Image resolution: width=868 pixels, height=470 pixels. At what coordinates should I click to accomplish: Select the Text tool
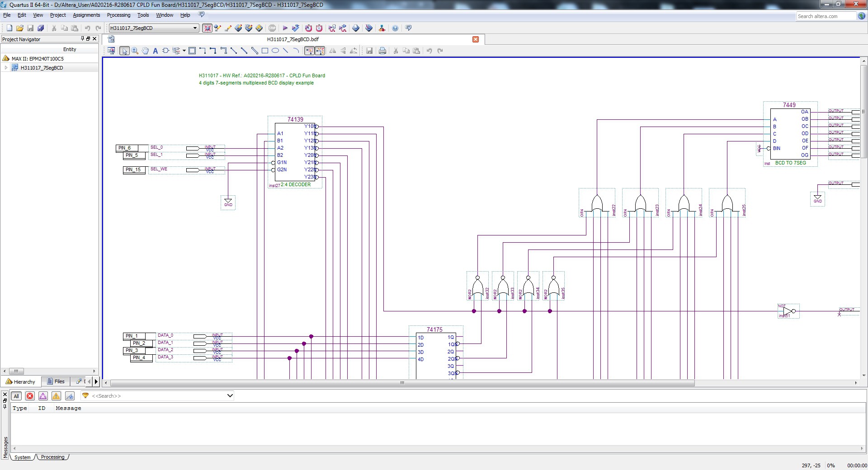click(x=156, y=51)
